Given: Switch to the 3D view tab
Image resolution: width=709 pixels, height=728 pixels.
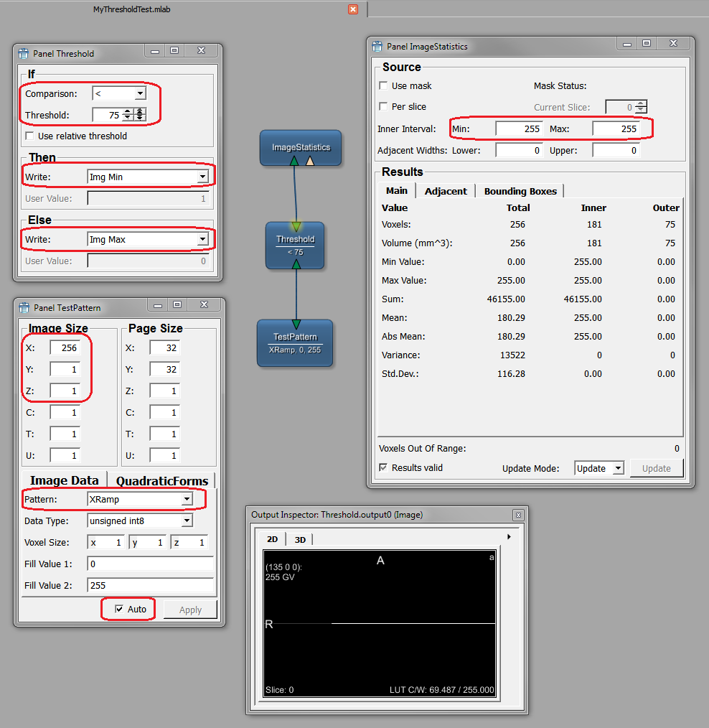Looking at the screenshot, I should (300, 539).
